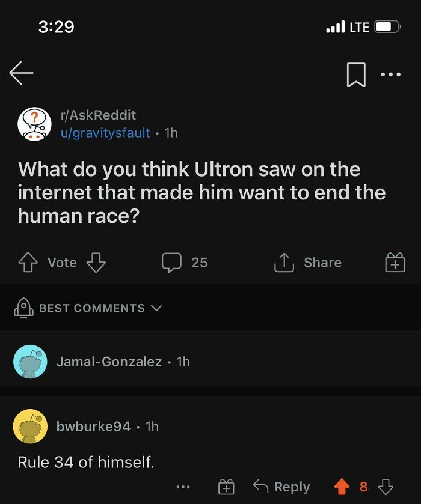Visit the r/AskReddit community page

coord(97,115)
